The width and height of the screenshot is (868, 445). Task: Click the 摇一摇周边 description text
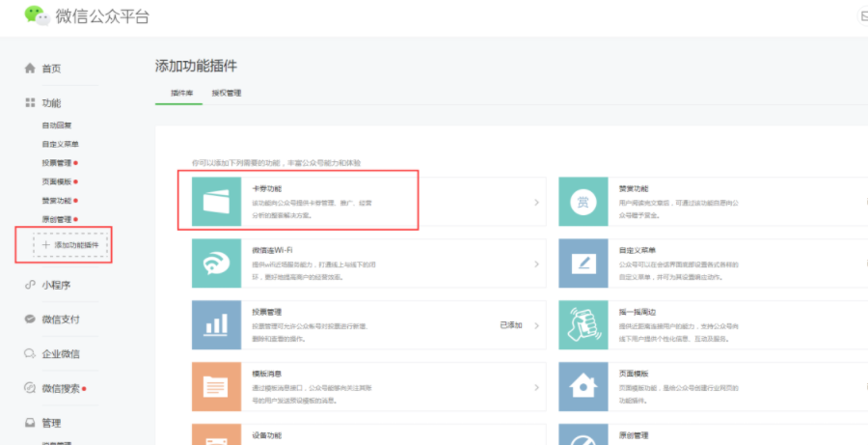tap(678, 332)
